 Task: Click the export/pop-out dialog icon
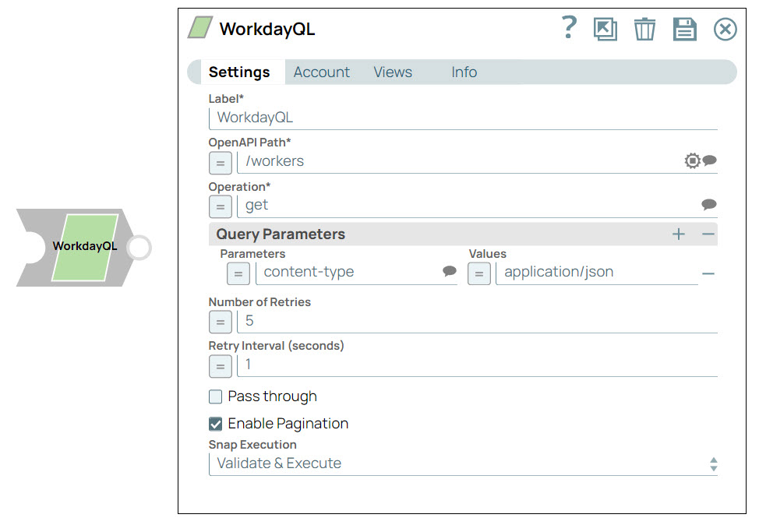pos(605,29)
